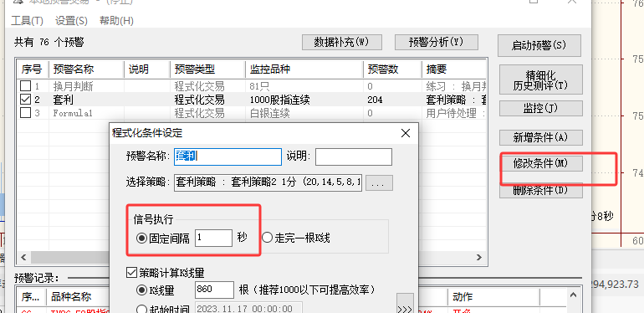Viewport: 644px width, 313px height.
Task: Click the 204 alert count cell
Action: pyautogui.click(x=375, y=100)
